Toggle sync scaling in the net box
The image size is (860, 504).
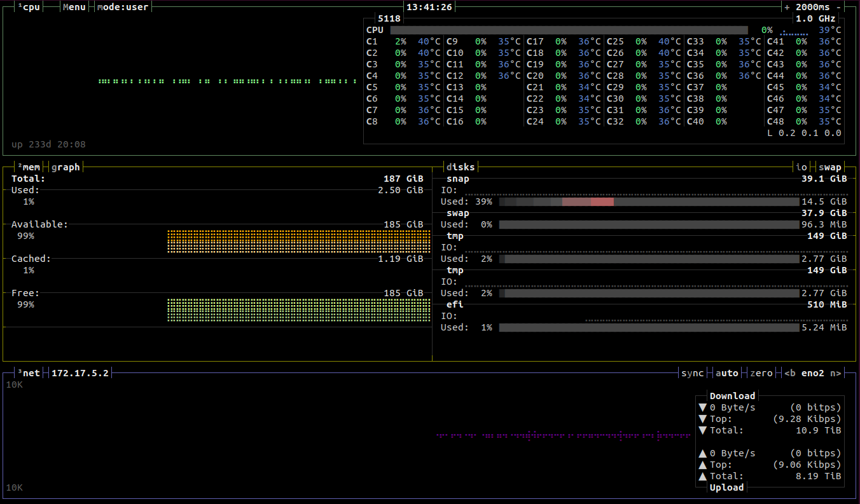(x=693, y=373)
